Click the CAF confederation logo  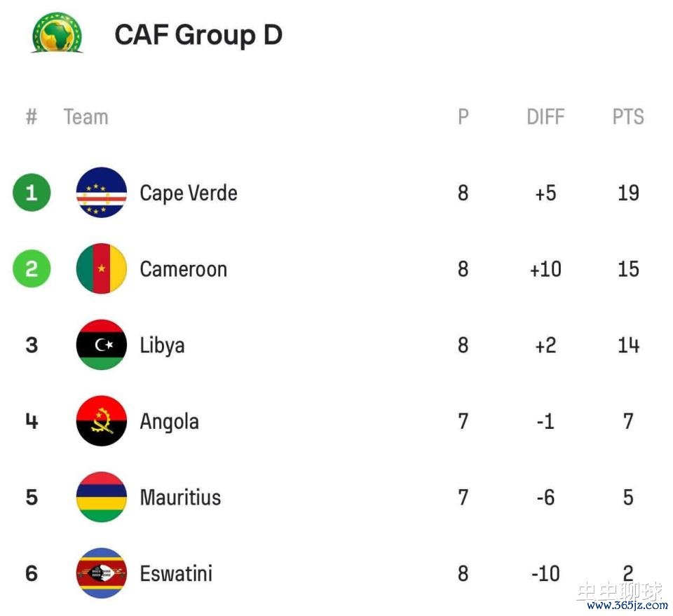coord(57,32)
